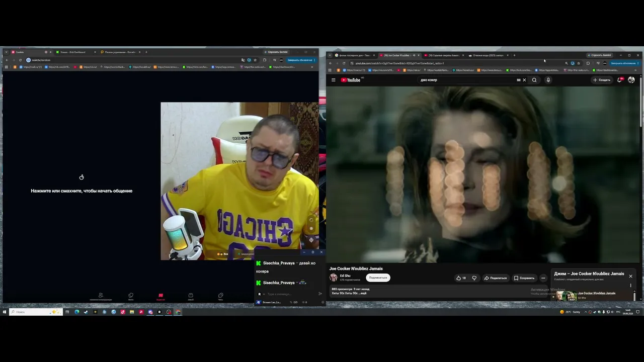Open more actions under the video

coord(543,278)
